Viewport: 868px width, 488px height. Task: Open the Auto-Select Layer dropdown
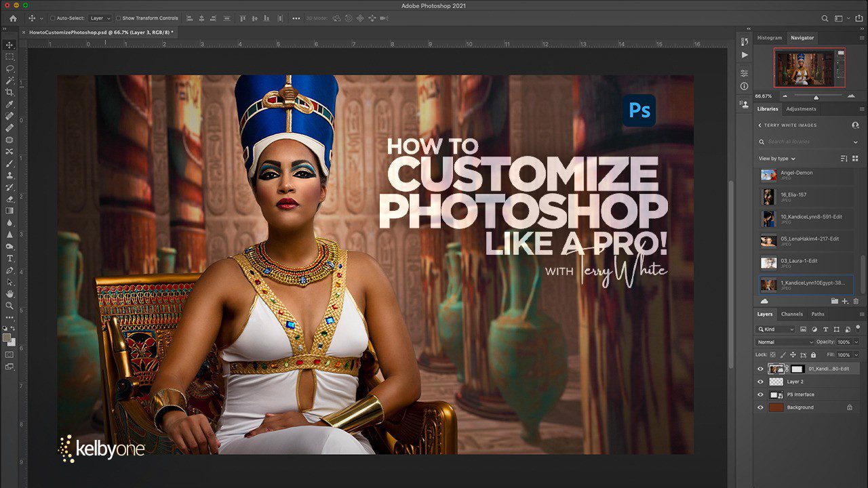pos(100,18)
